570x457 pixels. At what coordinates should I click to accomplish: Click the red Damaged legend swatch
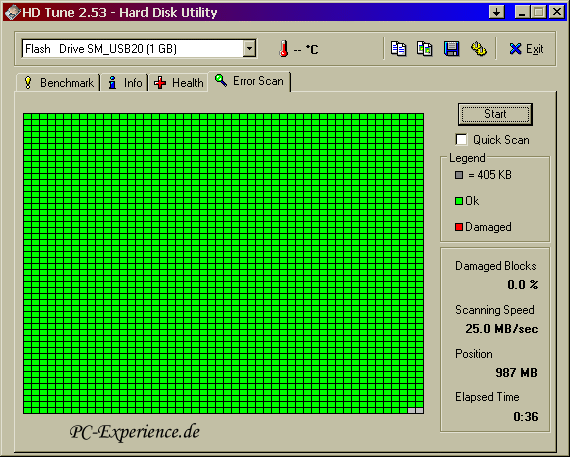[459, 227]
